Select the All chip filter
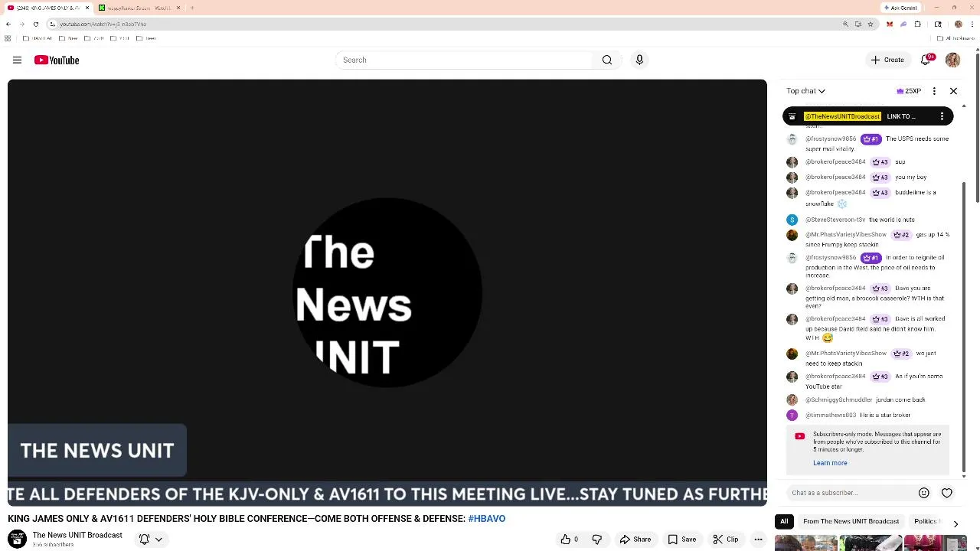The image size is (980, 551). point(784,521)
